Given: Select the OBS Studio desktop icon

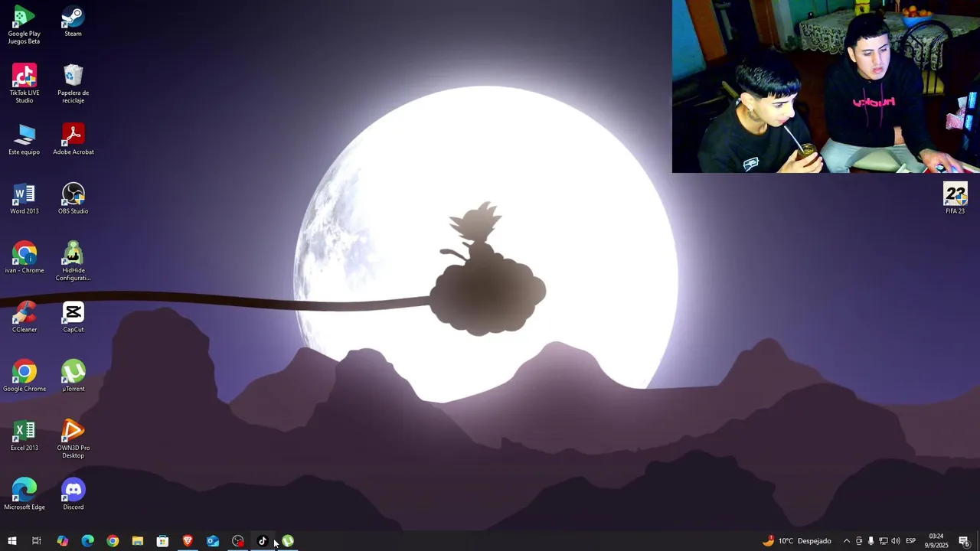Looking at the screenshot, I should click(73, 198).
